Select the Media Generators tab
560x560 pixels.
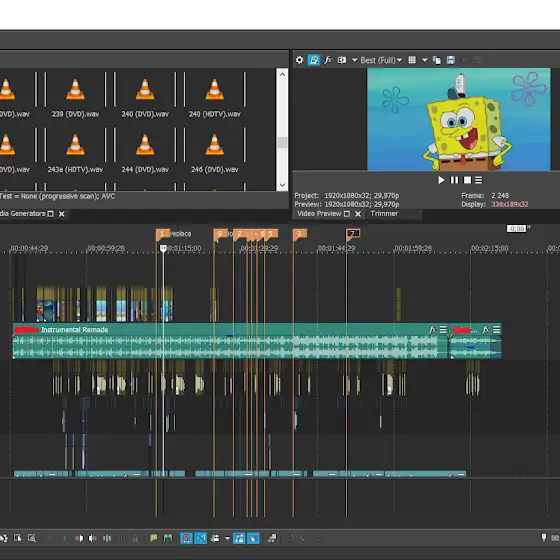coord(22,214)
